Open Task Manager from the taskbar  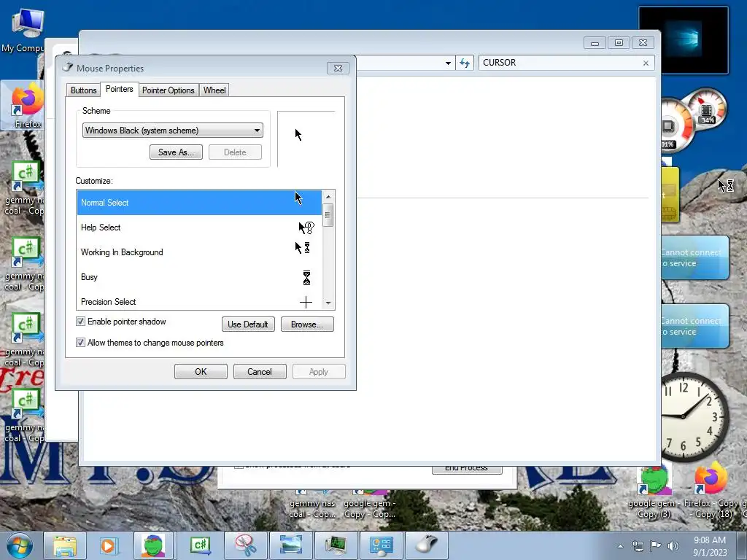click(336, 545)
